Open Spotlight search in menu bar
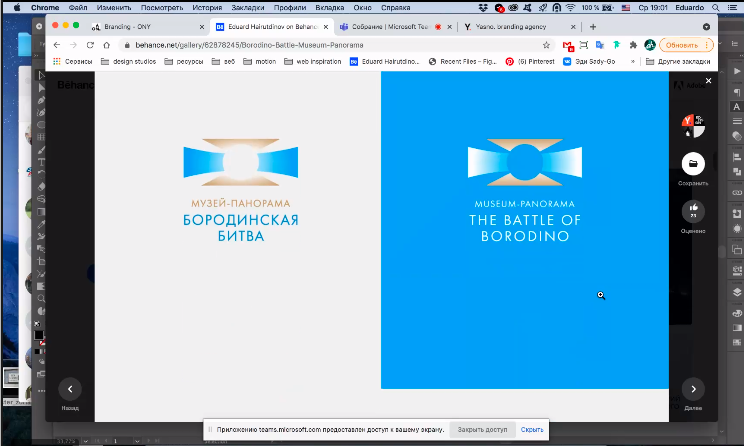This screenshot has width=744, height=446. [716, 8]
